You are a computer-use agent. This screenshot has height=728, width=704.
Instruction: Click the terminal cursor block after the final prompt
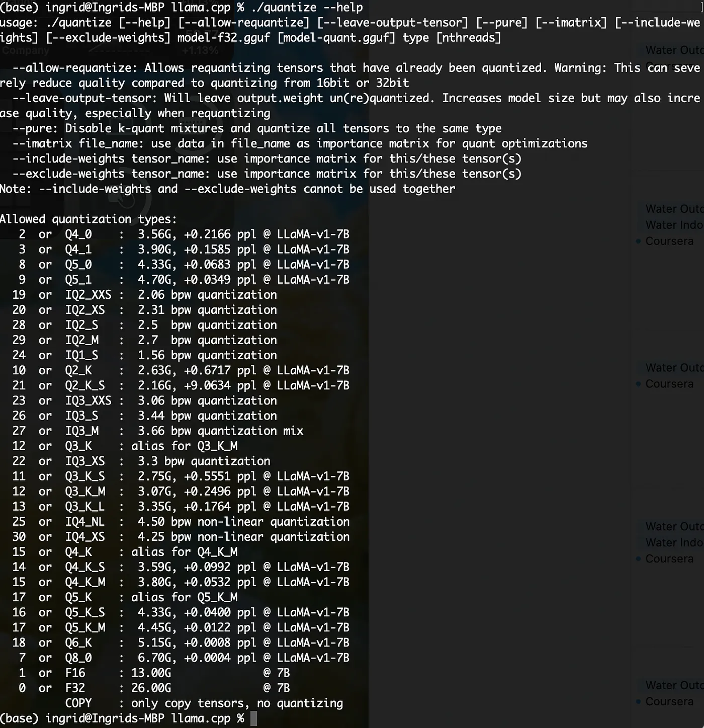pyautogui.click(x=254, y=718)
